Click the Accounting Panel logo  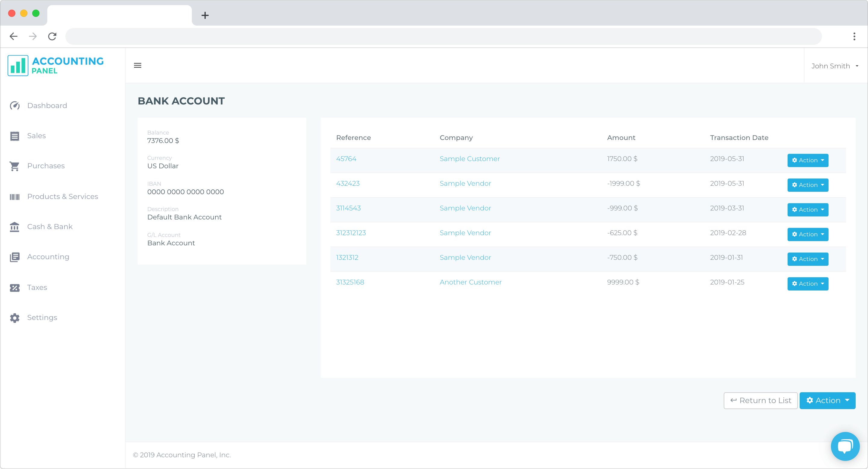point(56,65)
